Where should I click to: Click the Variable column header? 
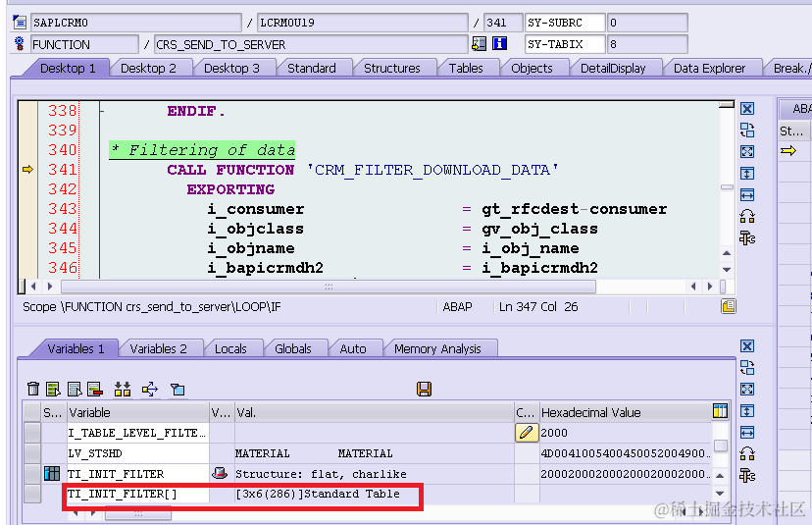coord(137,412)
